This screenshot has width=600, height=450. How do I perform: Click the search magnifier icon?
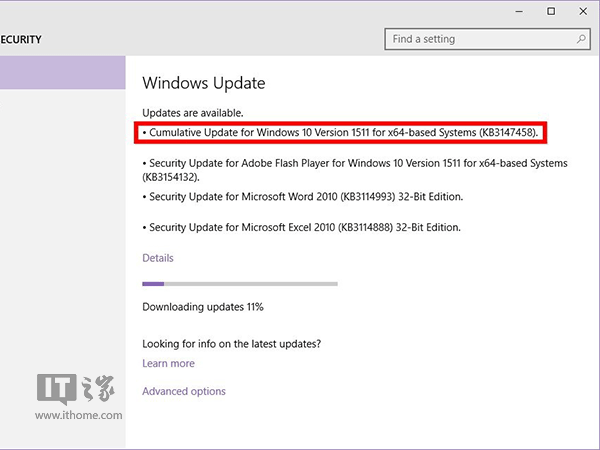(x=581, y=39)
